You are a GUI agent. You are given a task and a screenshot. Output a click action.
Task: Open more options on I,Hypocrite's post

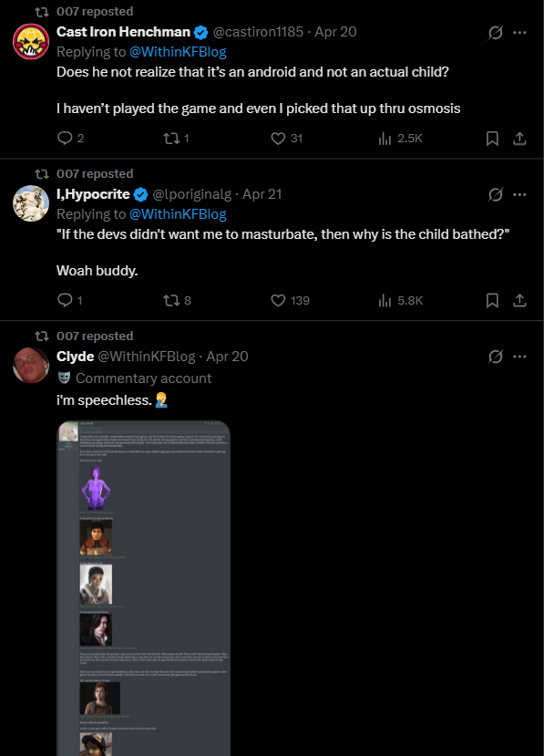coord(519,194)
